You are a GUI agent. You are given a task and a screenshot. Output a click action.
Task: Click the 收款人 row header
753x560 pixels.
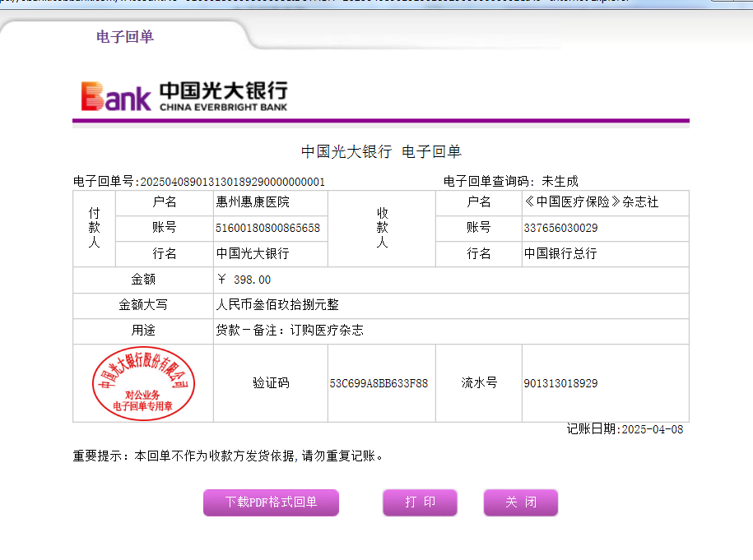click(x=382, y=228)
